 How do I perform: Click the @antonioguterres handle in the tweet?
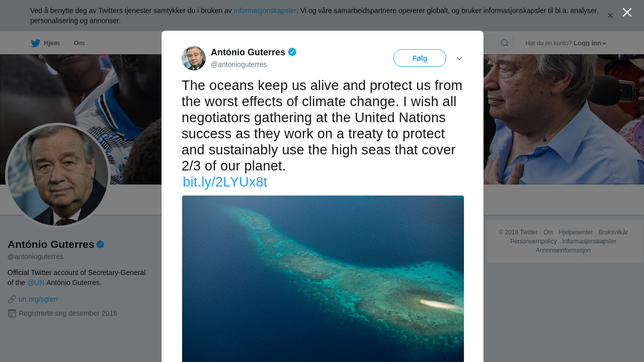coord(239,64)
